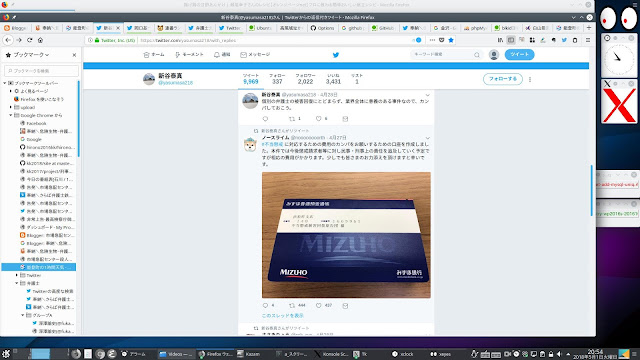
Task: Click the bookmarks search field in sidebar
Action: 41,71
